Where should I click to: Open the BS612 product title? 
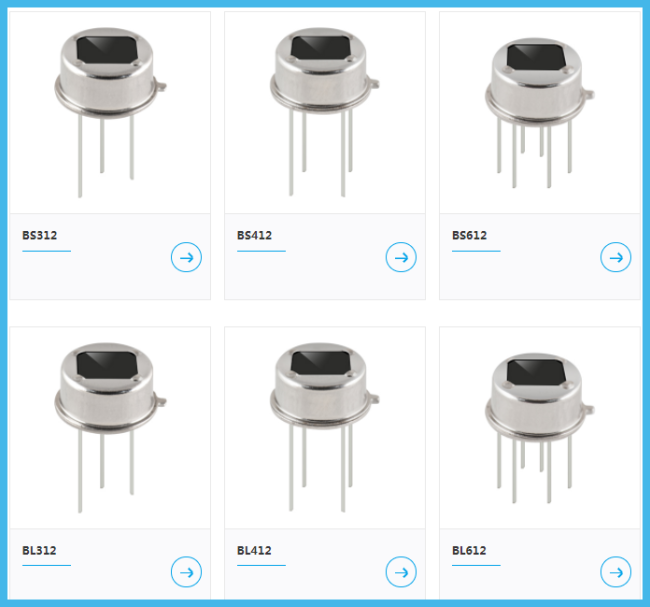point(469,235)
